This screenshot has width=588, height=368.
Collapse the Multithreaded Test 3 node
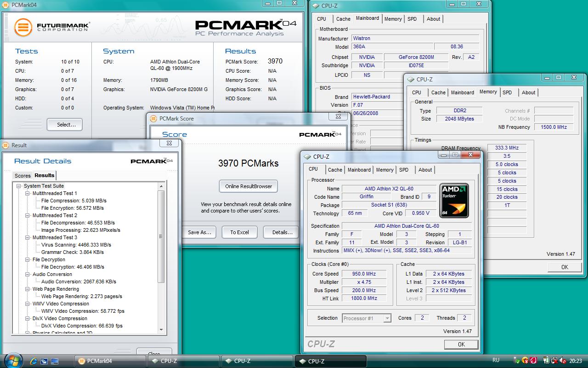(28, 237)
